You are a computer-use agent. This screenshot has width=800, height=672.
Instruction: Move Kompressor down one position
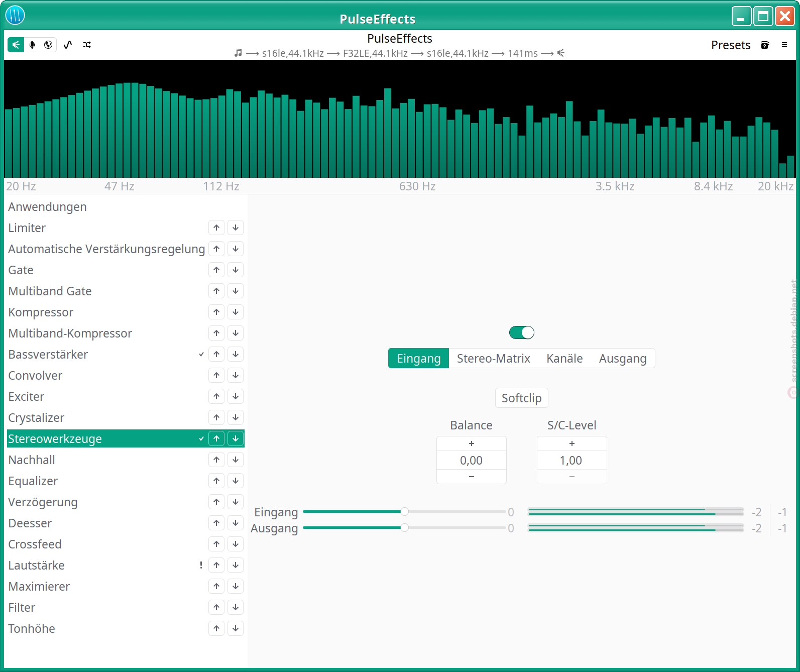pyautogui.click(x=236, y=312)
